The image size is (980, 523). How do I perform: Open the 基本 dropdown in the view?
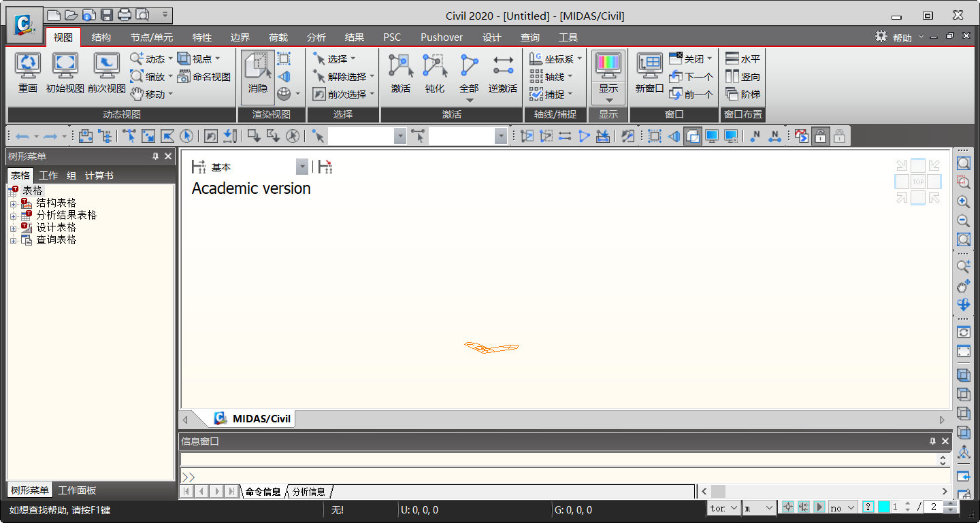pos(301,167)
